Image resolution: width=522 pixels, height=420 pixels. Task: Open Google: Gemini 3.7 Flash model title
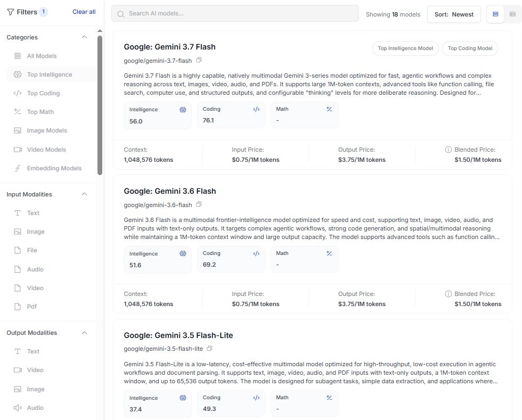pyautogui.click(x=169, y=47)
